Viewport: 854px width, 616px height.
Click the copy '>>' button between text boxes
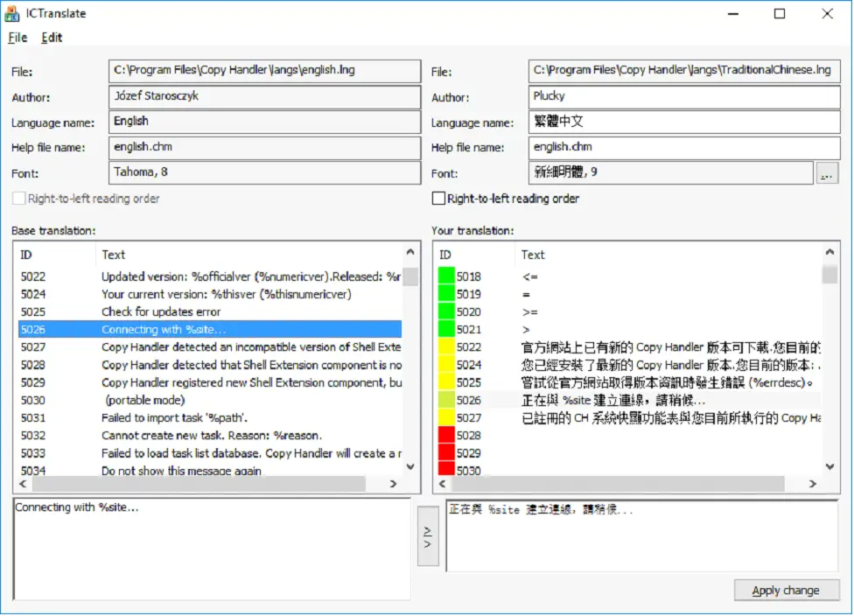(x=428, y=536)
